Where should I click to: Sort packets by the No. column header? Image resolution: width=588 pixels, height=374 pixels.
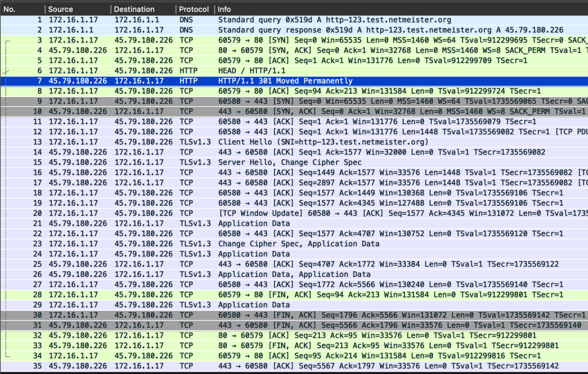[x=22, y=9]
